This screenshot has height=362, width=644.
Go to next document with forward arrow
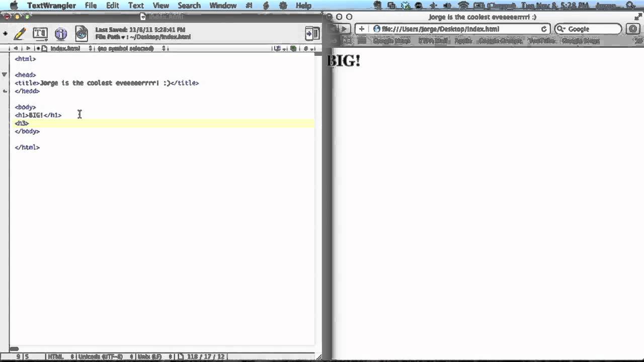(28, 48)
